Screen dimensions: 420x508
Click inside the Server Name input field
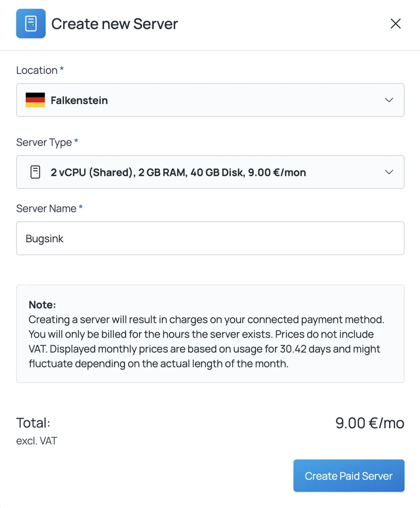[210, 238]
